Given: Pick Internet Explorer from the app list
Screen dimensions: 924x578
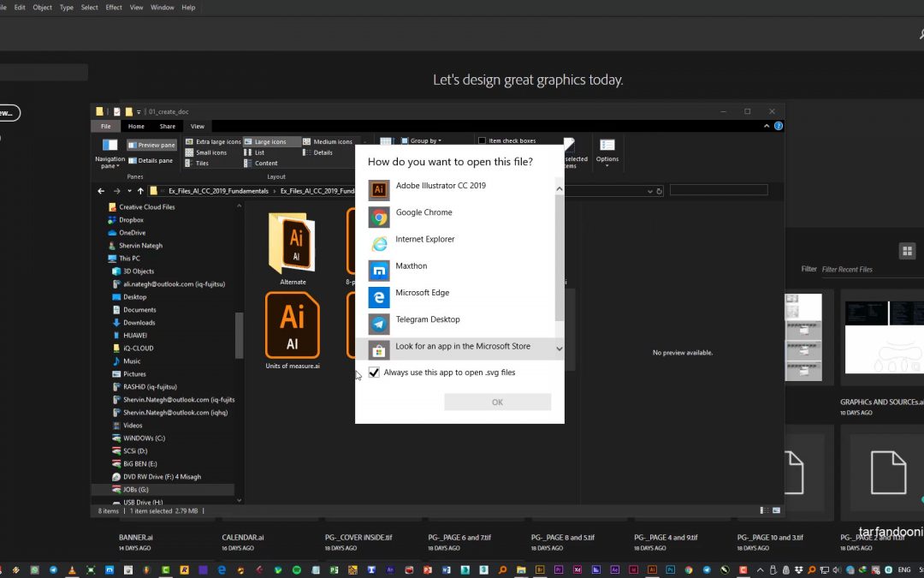Looking at the screenshot, I should pos(424,240).
